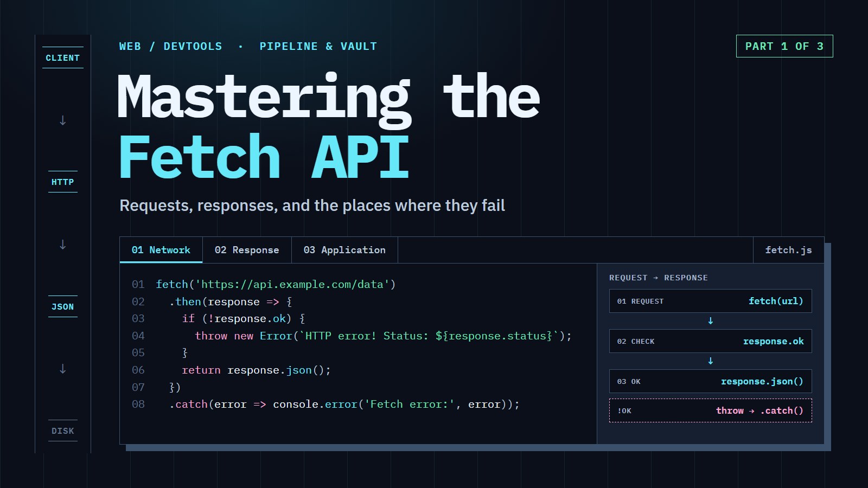The width and height of the screenshot is (868, 488).
Task: Click the .catch(error => console.error line
Action: point(344,404)
